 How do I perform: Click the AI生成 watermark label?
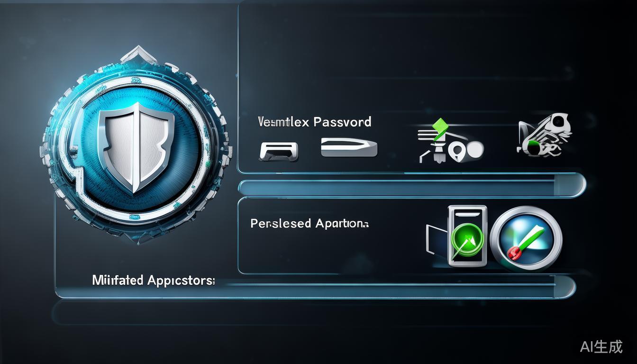coord(601,346)
